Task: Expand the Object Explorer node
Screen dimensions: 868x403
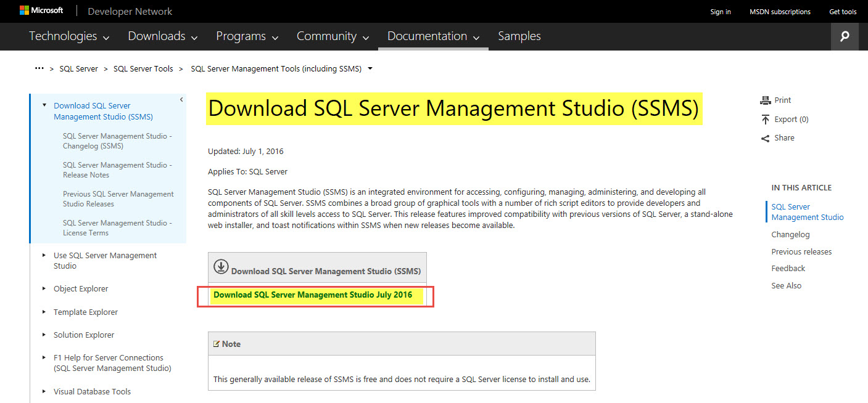Action: tap(44, 288)
